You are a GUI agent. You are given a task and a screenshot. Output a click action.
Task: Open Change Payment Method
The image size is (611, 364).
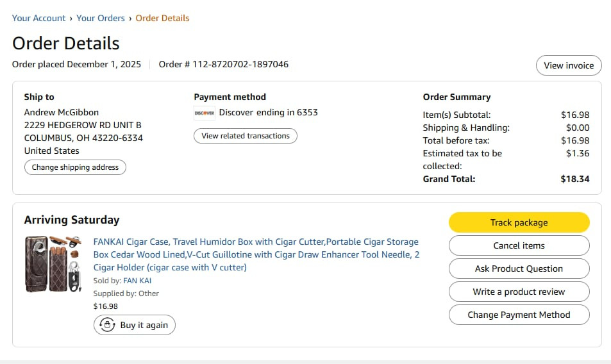click(x=519, y=315)
